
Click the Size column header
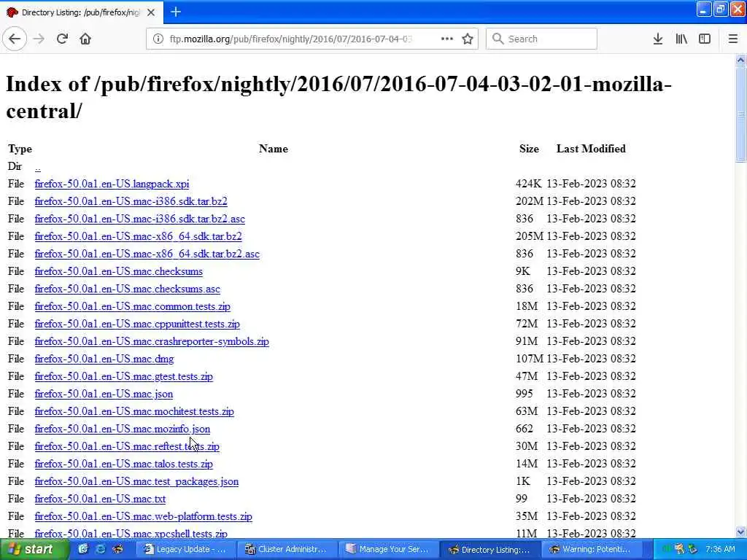click(x=530, y=149)
